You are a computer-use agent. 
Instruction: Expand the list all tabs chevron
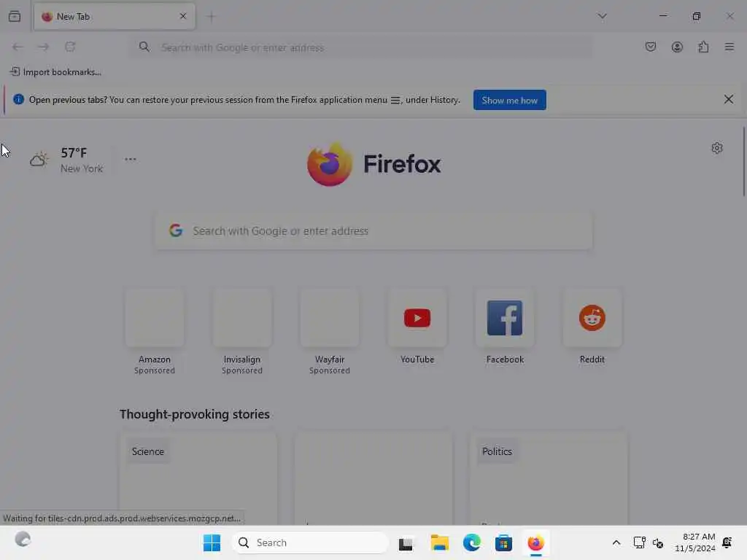point(602,16)
